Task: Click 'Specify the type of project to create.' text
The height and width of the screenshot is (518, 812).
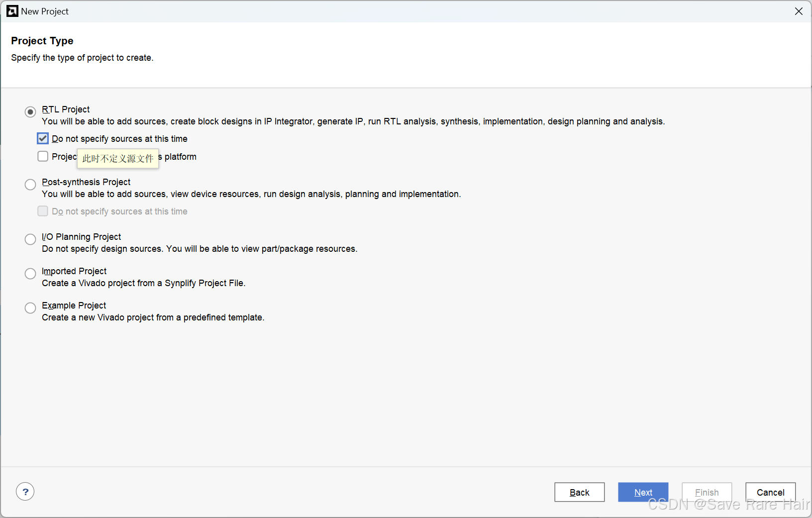Action: click(82, 58)
